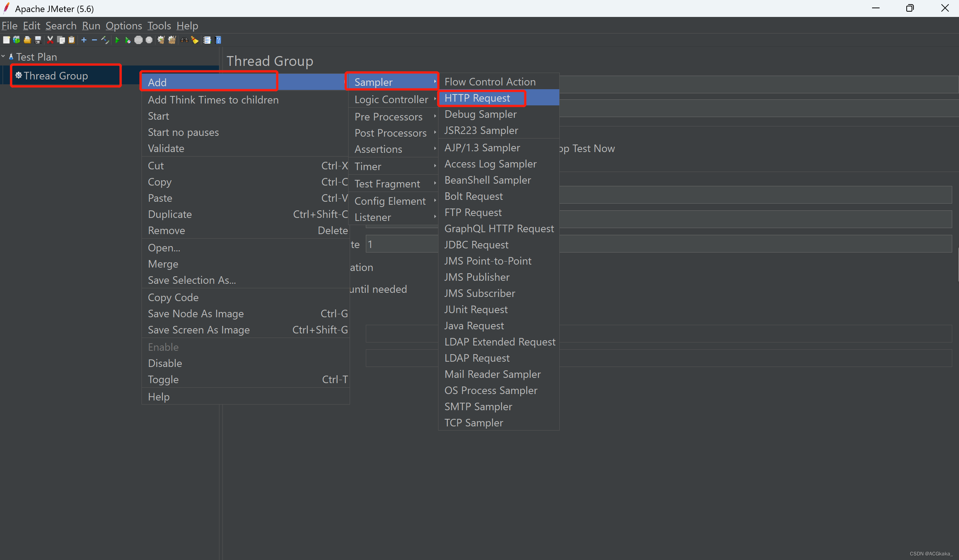Choose Disable in the context menu

245,363
